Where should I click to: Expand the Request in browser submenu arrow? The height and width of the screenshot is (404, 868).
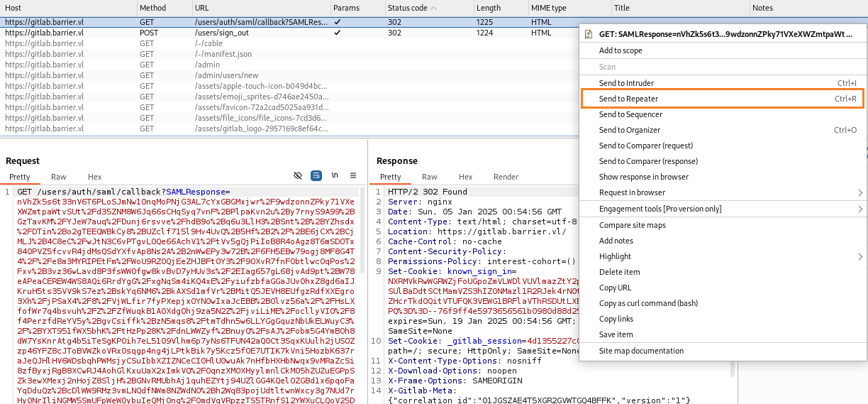[860, 192]
